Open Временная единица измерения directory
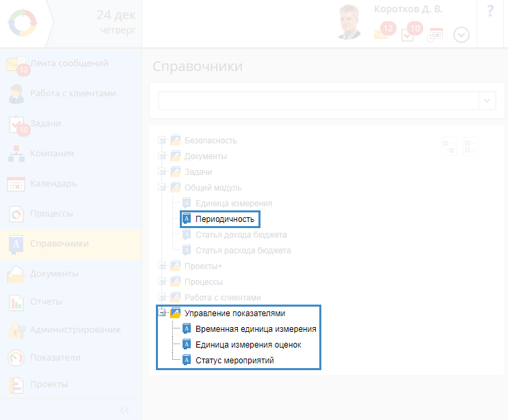 [256, 329]
